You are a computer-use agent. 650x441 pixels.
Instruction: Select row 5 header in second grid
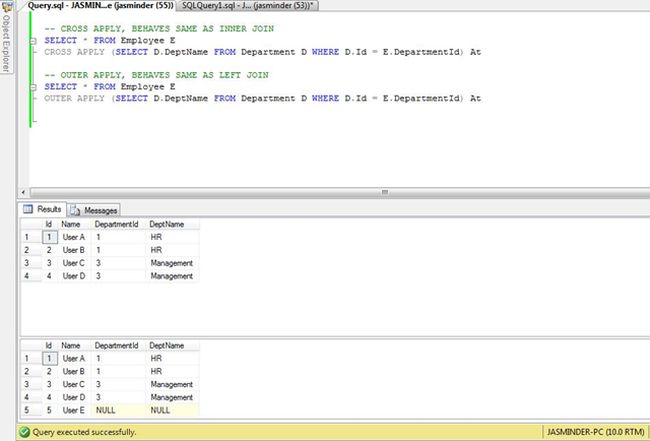pos(28,410)
